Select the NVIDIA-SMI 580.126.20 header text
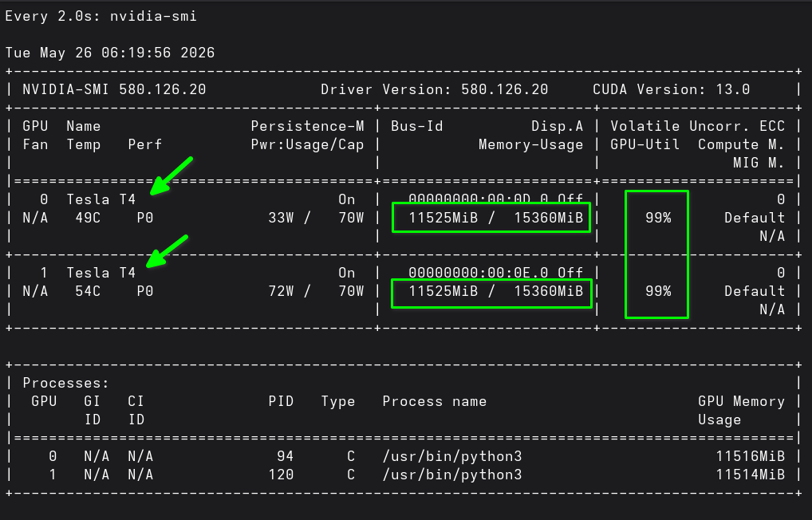 (114, 89)
